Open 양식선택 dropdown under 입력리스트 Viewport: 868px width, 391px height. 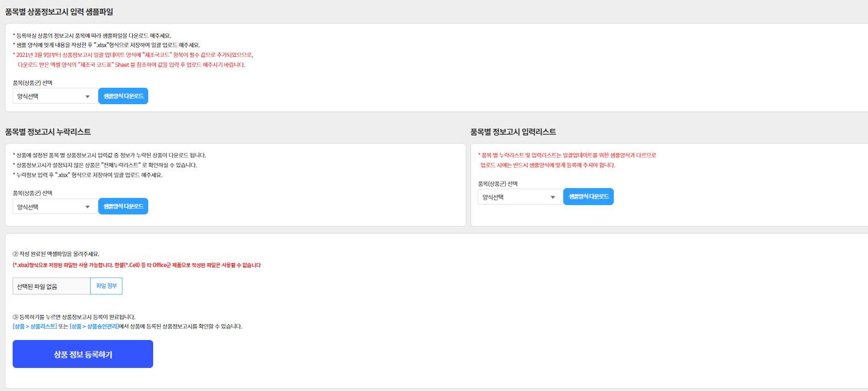[x=514, y=197]
